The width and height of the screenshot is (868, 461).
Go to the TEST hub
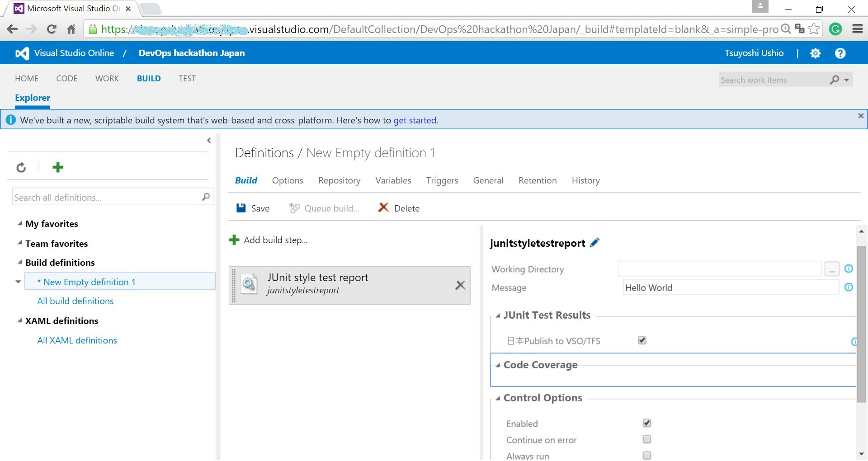point(187,79)
